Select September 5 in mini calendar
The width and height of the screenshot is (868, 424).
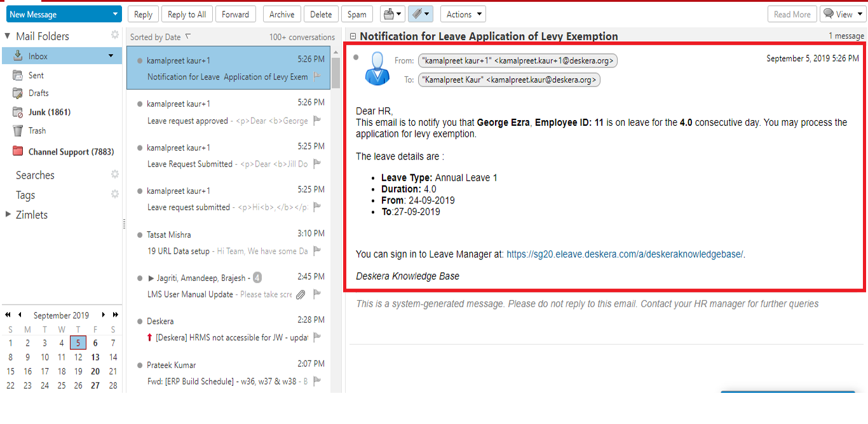(78, 343)
